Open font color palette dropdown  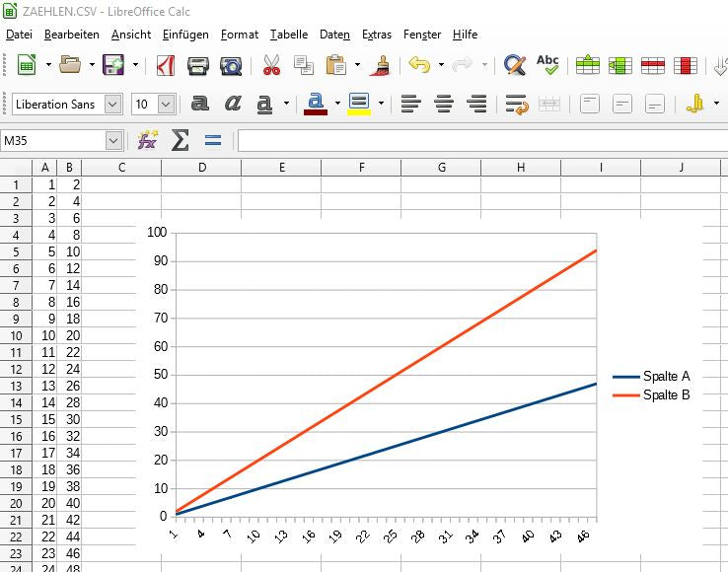pyautogui.click(x=337, y=104)
